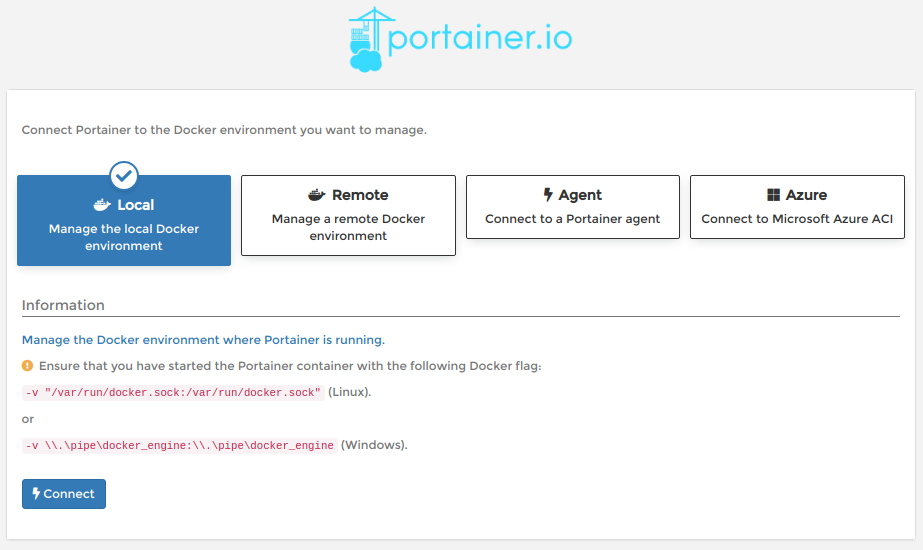
Task: Click the Windows docker_engine pipe flag code
Action: click(x=180, y=445)
